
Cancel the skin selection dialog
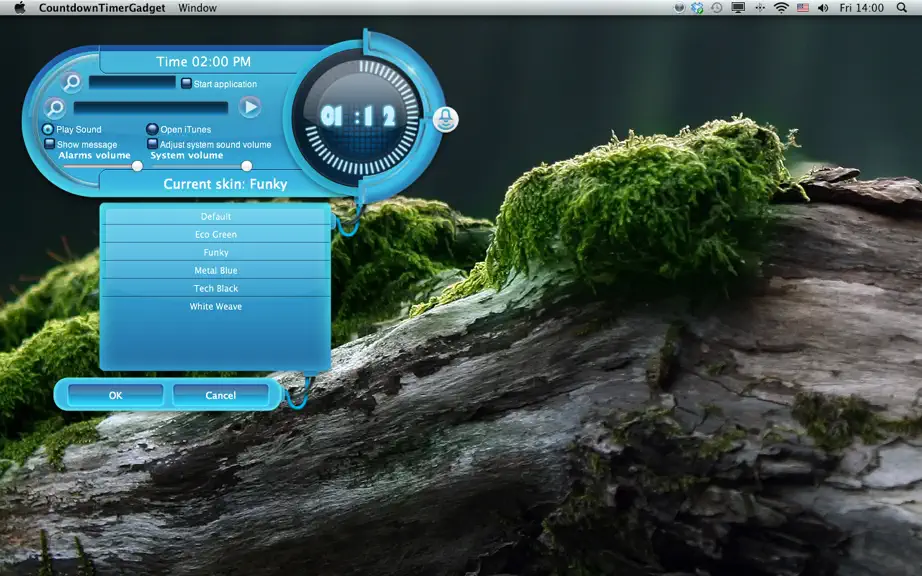pos(221,395)
